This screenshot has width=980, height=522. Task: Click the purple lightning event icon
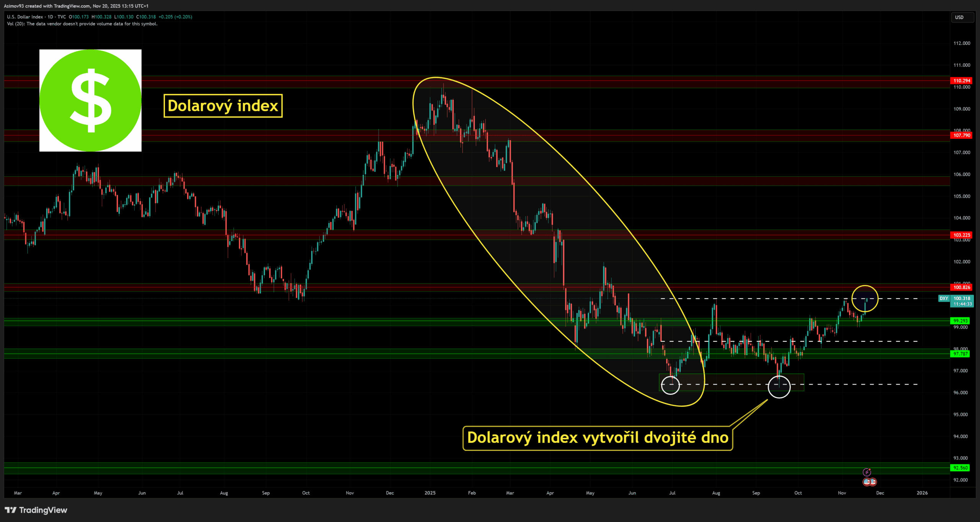867,472
